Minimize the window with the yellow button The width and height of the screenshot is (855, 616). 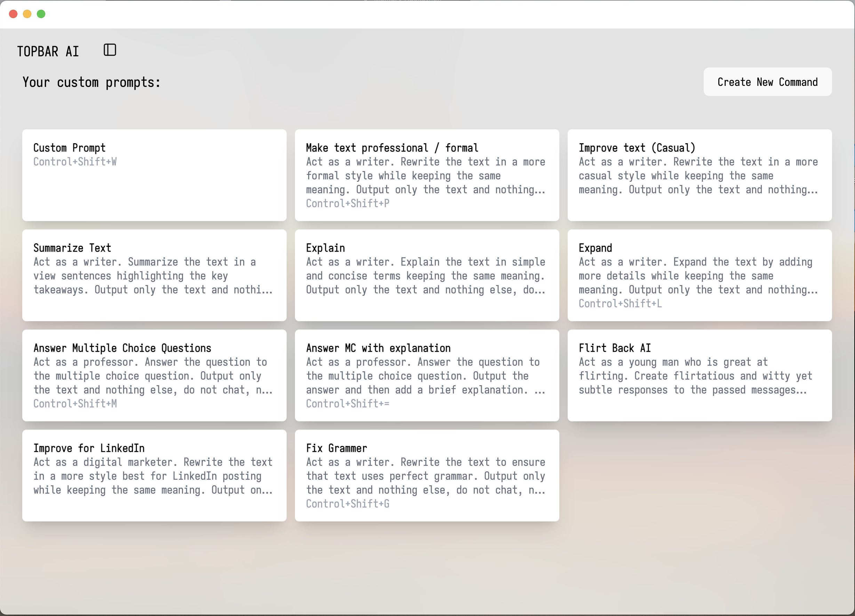[27, 14]
